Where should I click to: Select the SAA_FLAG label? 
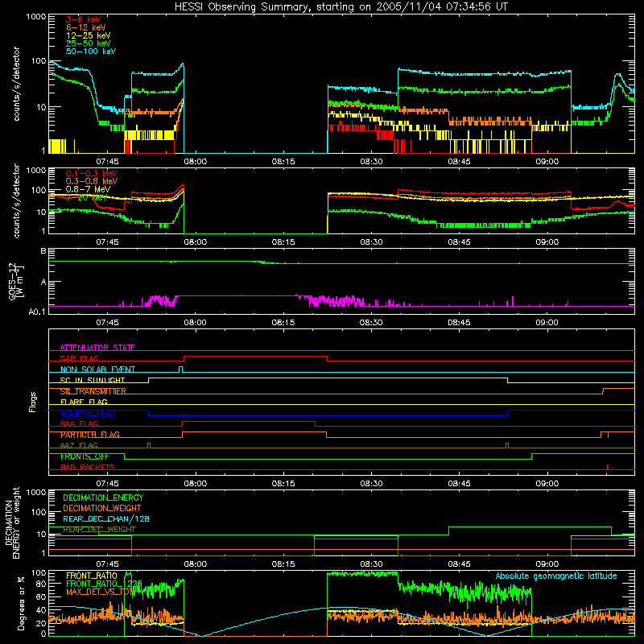click(79, 423)
